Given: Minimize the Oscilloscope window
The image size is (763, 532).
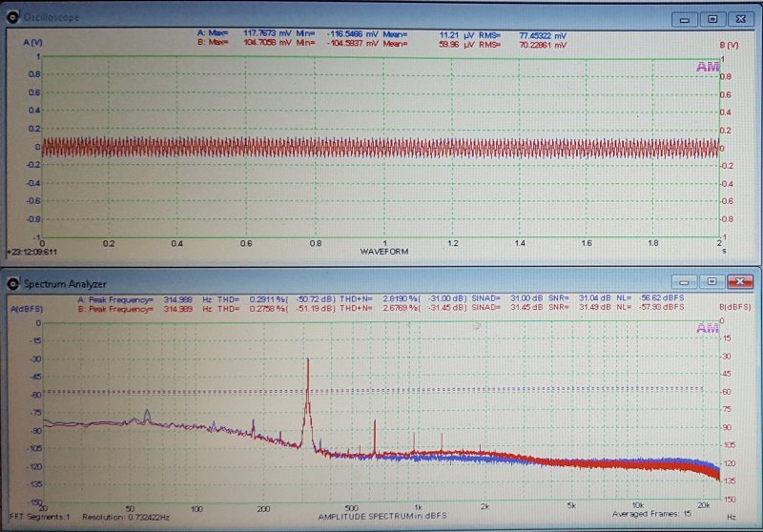Looking at the screenshot, I should [x=685, y=19].
